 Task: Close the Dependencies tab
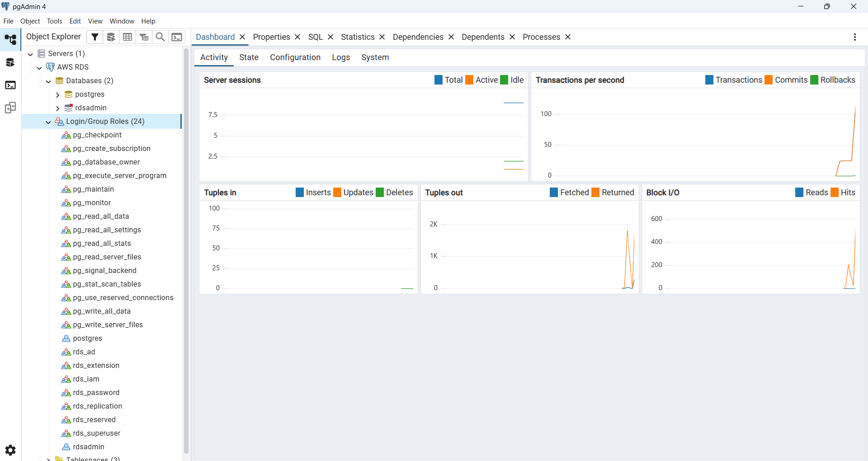pyautogui.click(x=451, y=37)
